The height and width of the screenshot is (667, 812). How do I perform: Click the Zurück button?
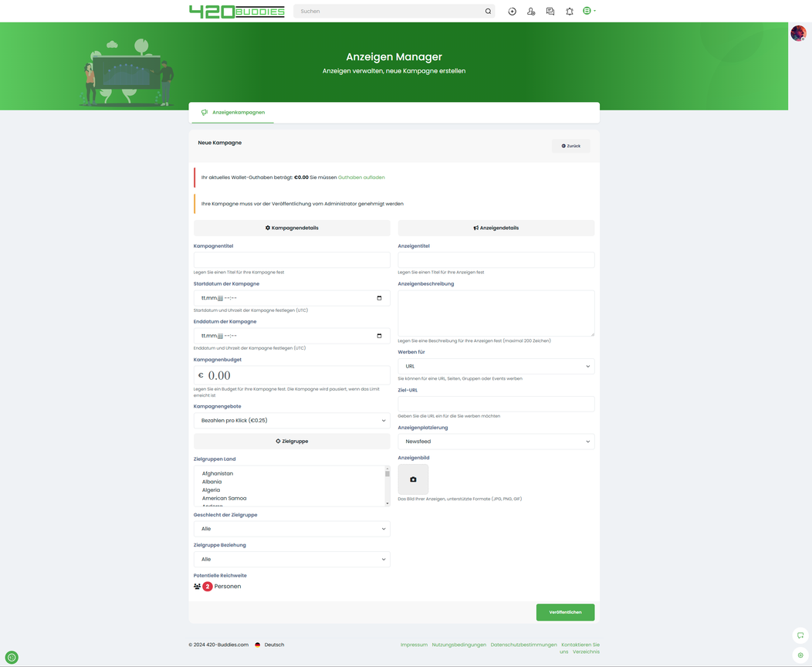pyautogui.click(x=571, y=146)
